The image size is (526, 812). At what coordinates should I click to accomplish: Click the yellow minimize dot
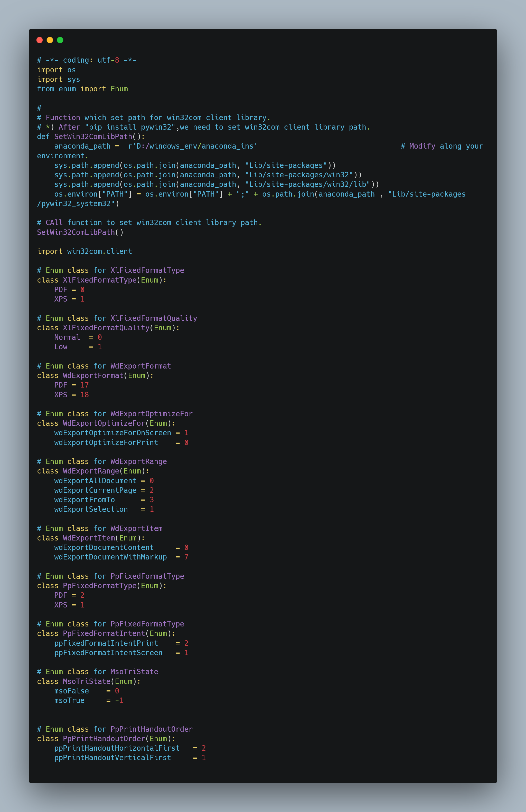tap(50, 40)
